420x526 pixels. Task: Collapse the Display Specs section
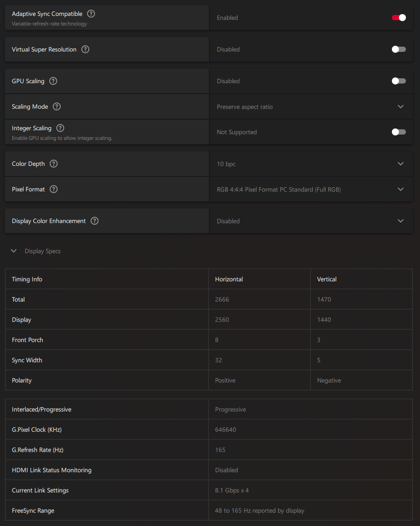pyautogui.click(x=14, y=251)
